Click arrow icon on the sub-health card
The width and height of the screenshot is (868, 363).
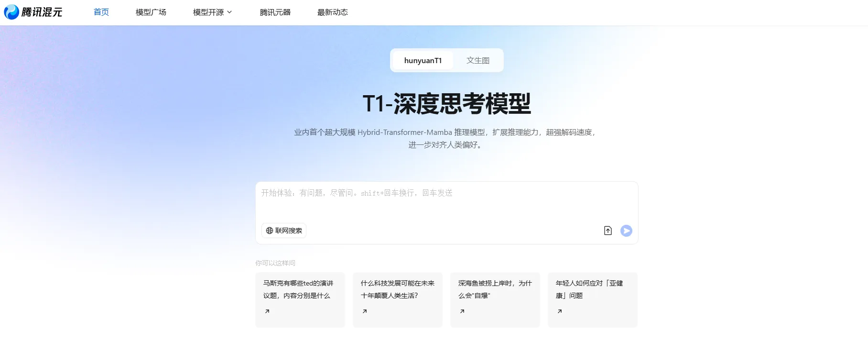pos(560,311)
